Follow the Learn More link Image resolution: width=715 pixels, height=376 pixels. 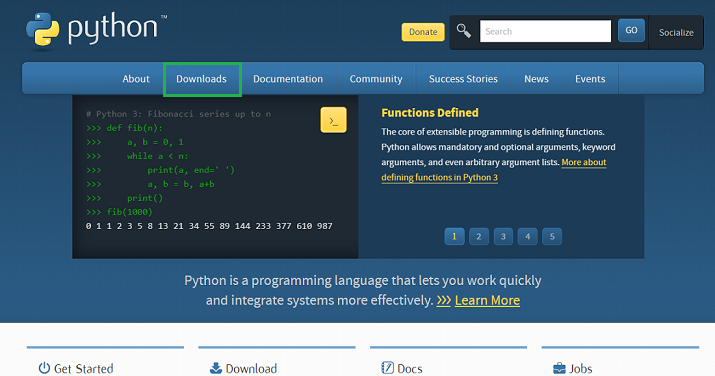tap(487, 300)
